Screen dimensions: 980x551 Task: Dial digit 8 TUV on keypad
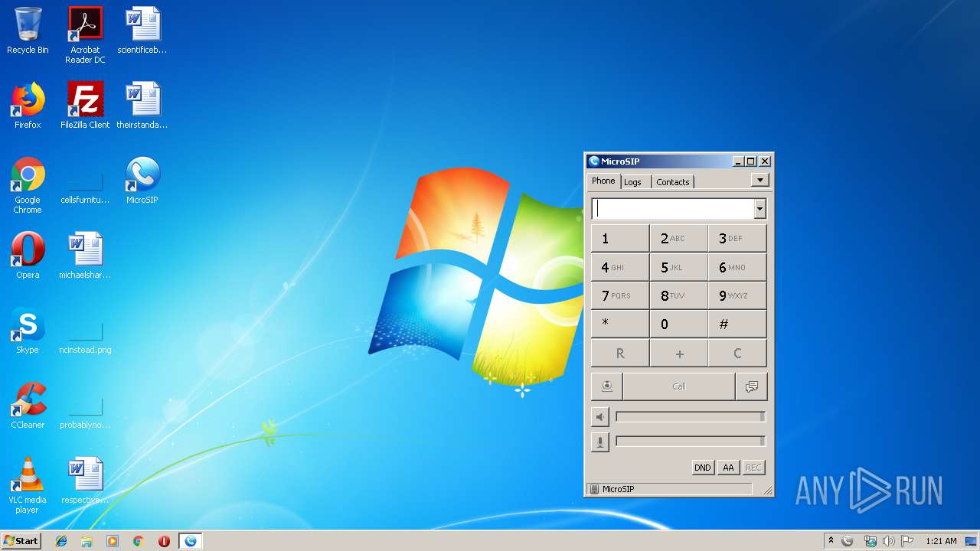678,295
